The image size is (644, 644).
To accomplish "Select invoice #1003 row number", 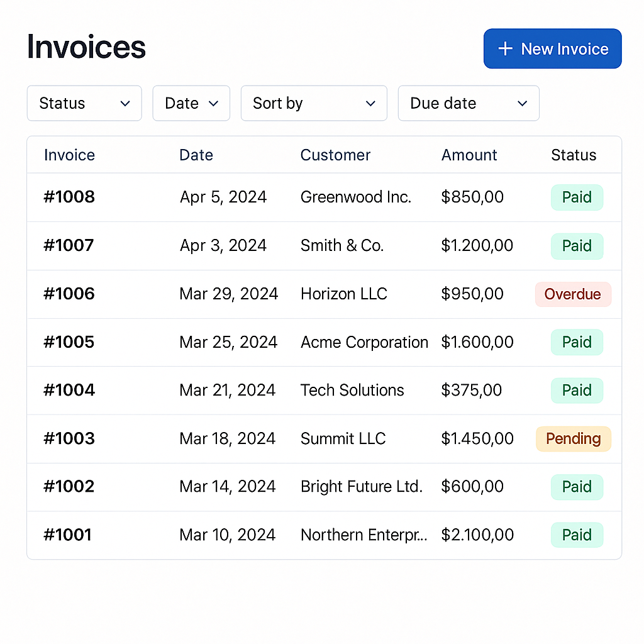I will coord(69,438).
